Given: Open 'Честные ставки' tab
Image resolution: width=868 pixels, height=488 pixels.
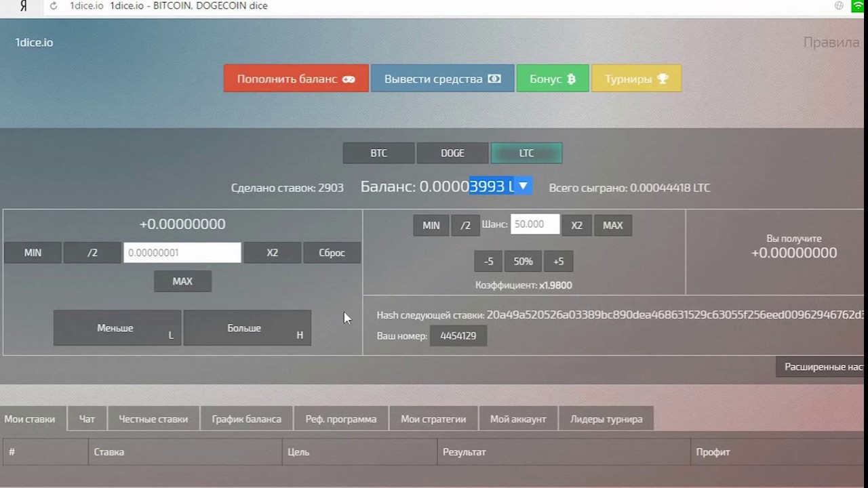Looking at the screenshot, I should point(153,419).
